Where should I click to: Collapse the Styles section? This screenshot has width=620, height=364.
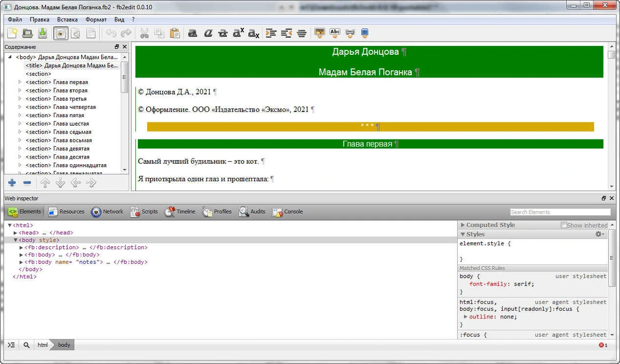462,234
